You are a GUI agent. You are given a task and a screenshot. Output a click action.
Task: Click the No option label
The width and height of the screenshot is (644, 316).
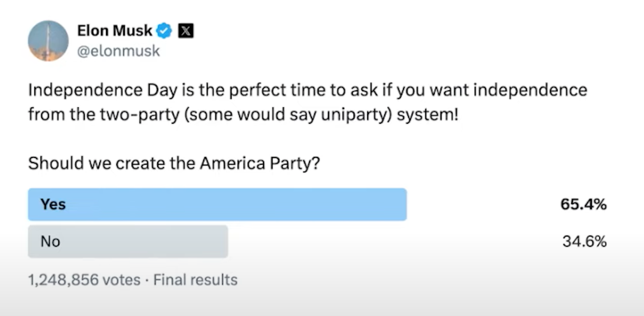click(50, 242)
